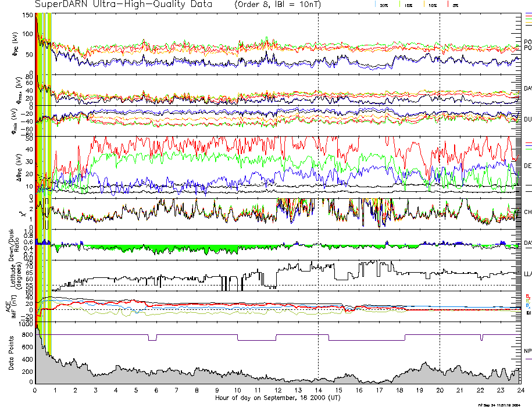Click the dashed vertical line at hour 14
The image size is (532, 407).
tap(319, 174)
